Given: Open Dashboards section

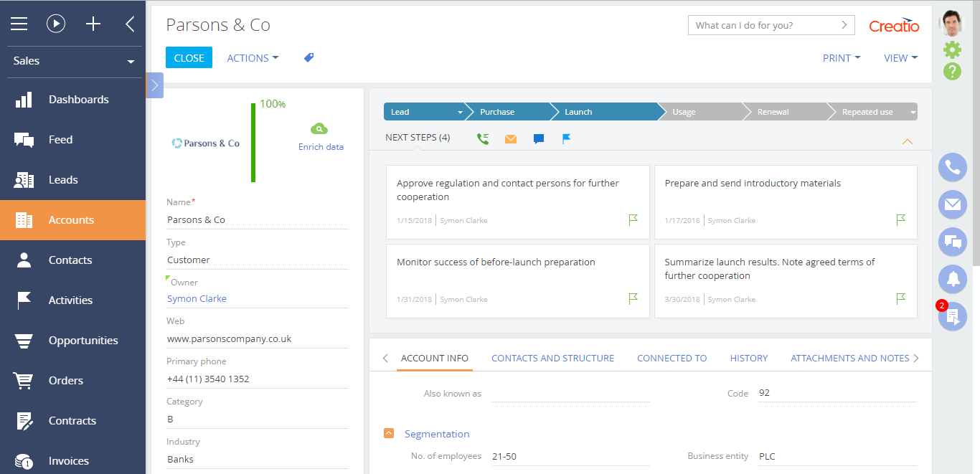Looking at the screenshot, I should [73, 100].
